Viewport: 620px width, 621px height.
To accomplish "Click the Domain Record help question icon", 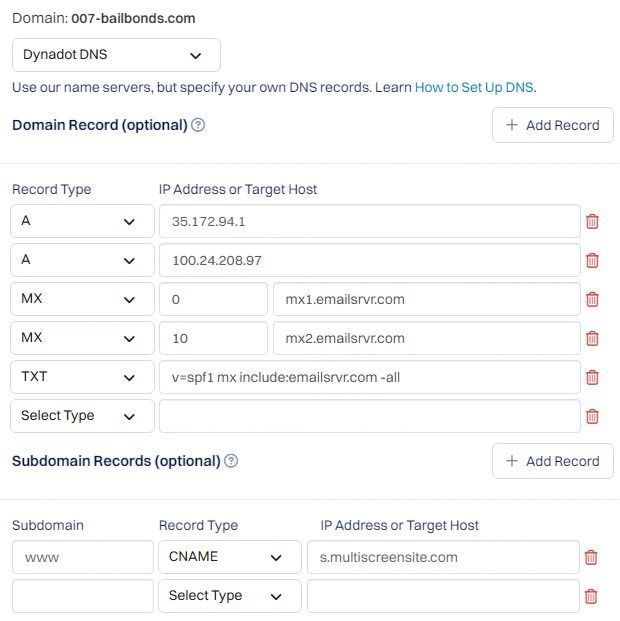I will (198, 125).
